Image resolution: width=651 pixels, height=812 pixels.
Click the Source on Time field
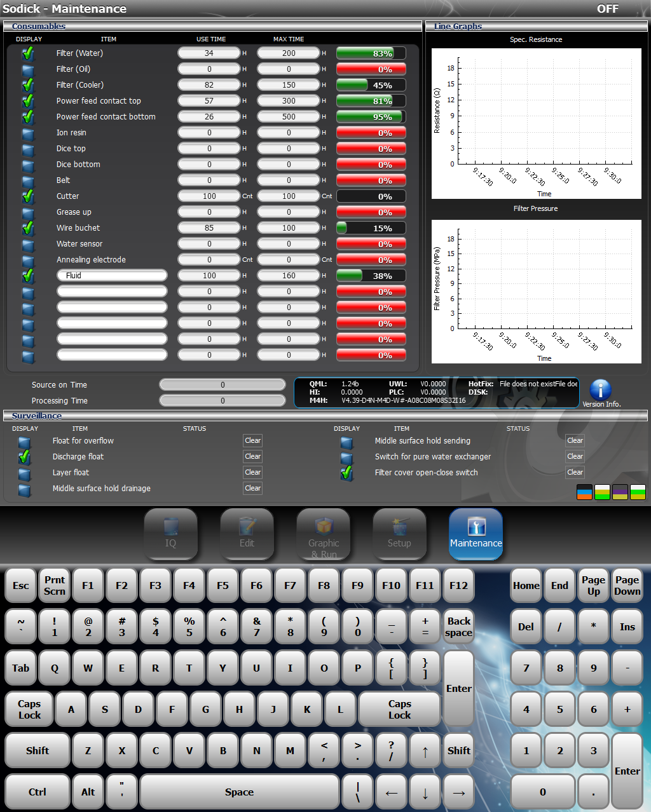223,385
